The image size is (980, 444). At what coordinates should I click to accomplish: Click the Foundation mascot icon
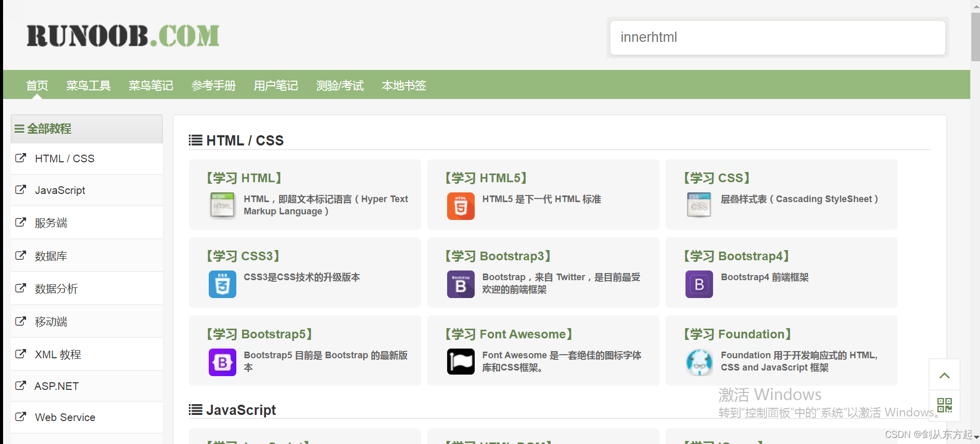point(699,362)
